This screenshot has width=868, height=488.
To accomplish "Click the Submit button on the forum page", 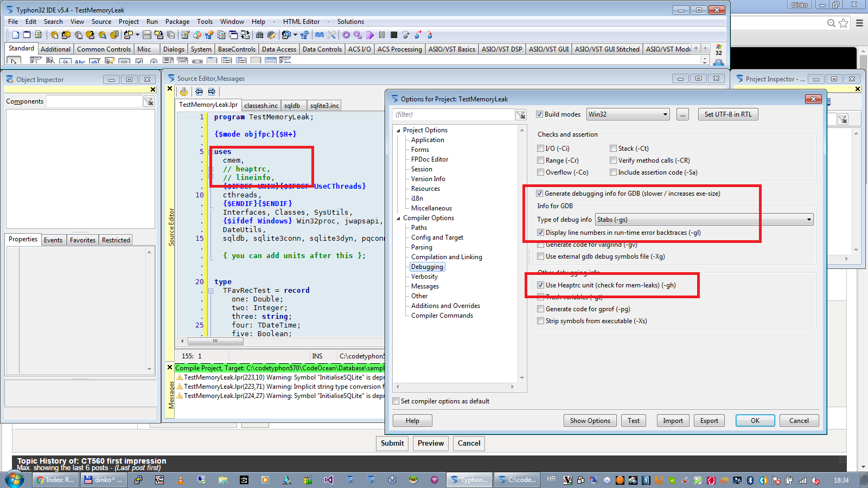I will pos(392,443).
